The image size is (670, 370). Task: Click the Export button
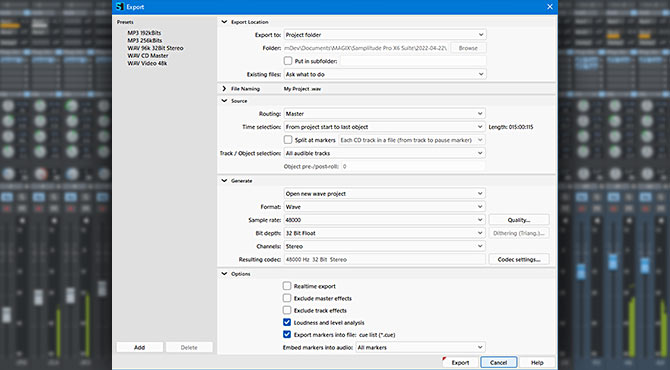pos(460,362)
